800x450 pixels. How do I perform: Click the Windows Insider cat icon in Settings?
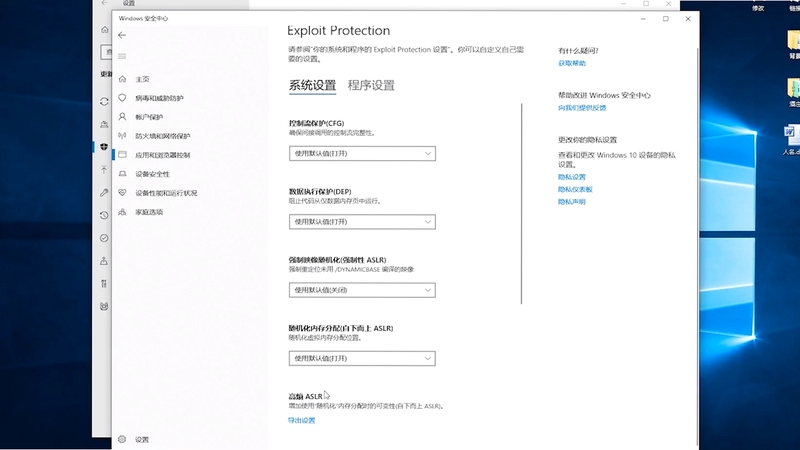[104, 306]
